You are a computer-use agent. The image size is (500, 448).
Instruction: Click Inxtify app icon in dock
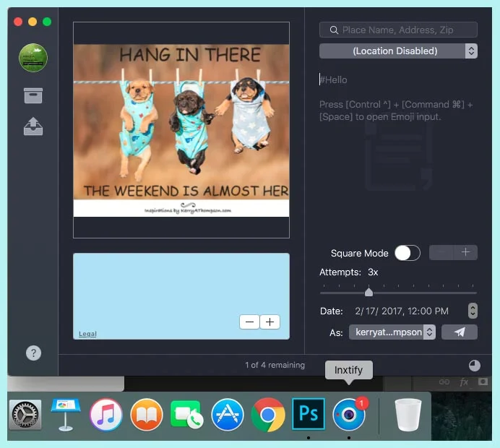click(x=349, y=415)
